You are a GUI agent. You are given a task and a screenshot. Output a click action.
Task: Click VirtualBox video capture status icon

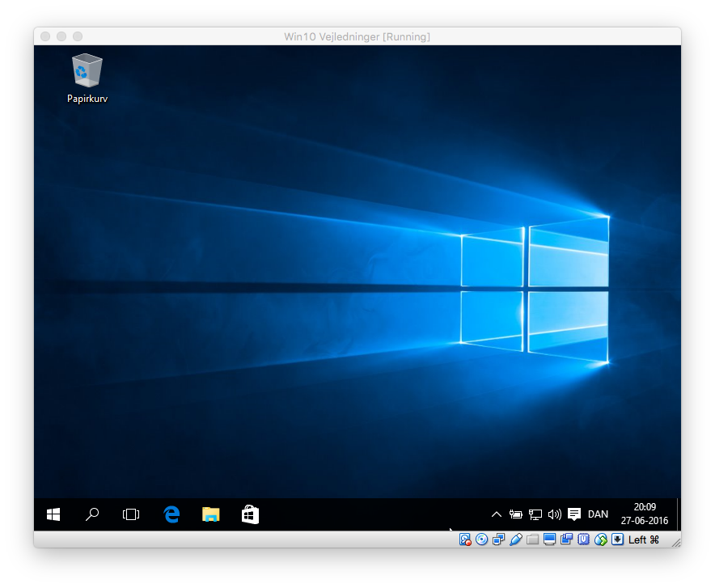point(567,539)
